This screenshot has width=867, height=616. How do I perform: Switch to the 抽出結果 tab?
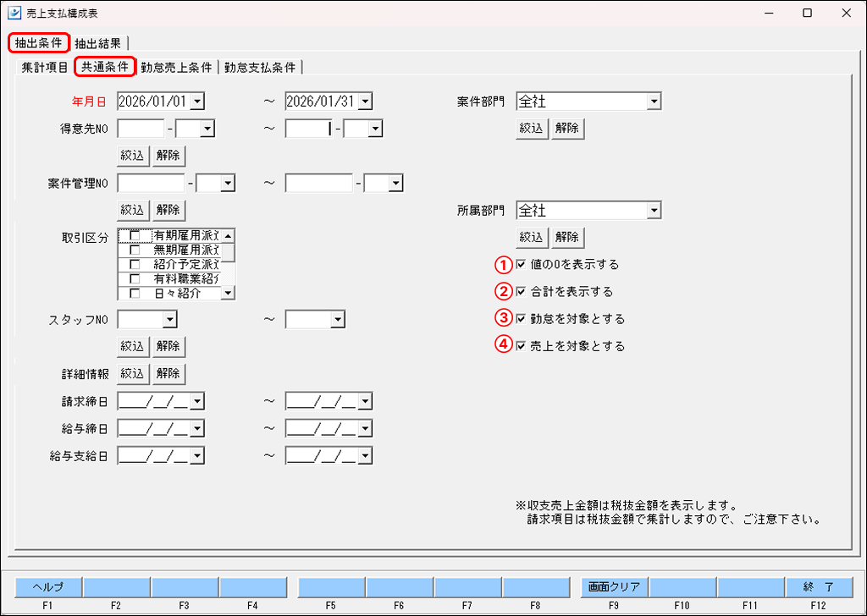pos(98,43)
